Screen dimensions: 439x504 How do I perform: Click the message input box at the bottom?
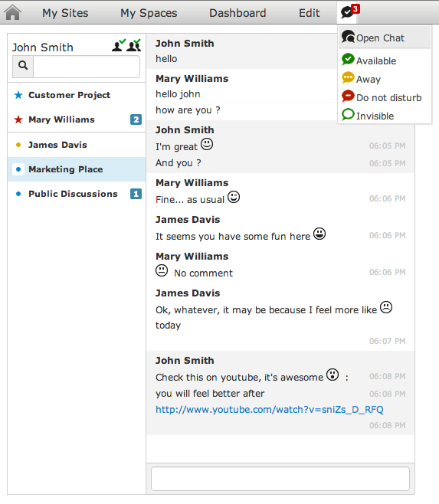[x=280, y=479]
